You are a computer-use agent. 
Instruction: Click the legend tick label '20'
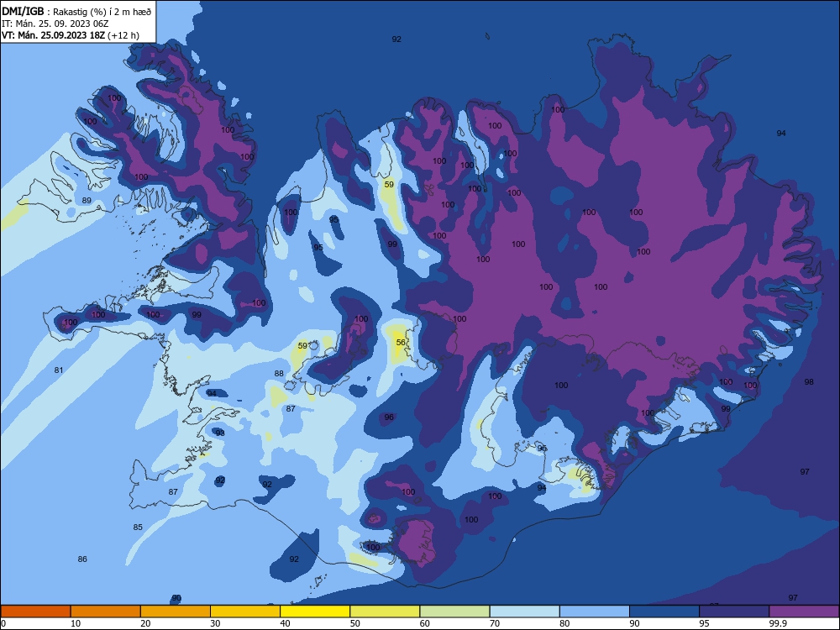click(145, 623)
